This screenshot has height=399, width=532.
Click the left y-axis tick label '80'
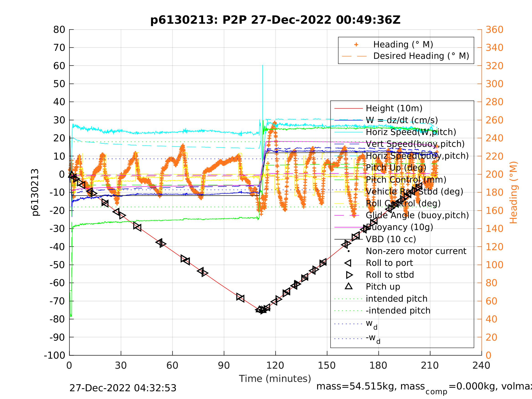click(x=59, y=30)
